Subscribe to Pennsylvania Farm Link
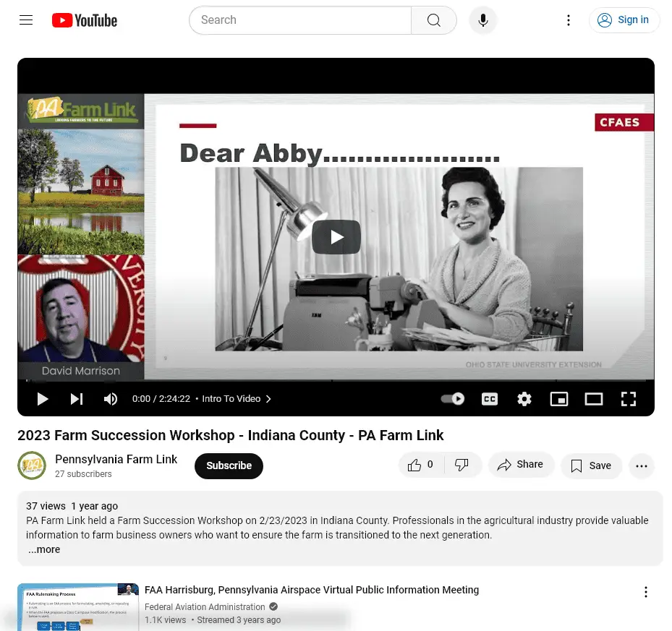Viewport: 672px width, 631px height. 229,466
